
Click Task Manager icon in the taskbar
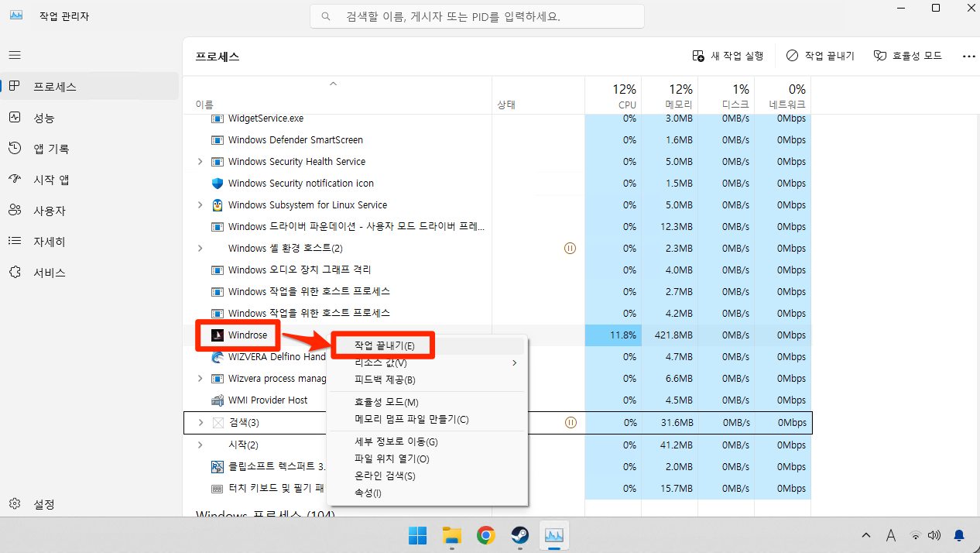(553, 535)
